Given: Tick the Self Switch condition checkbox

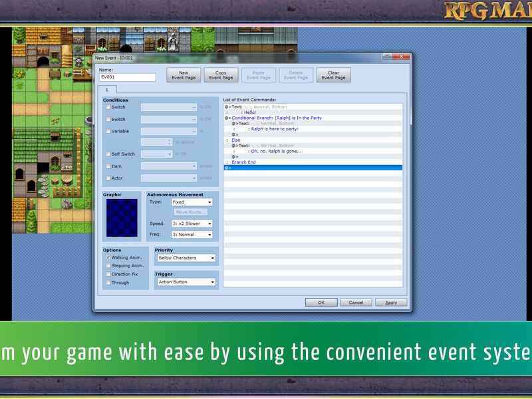Looking at the screenshot, I should click(x=108, y=154).
